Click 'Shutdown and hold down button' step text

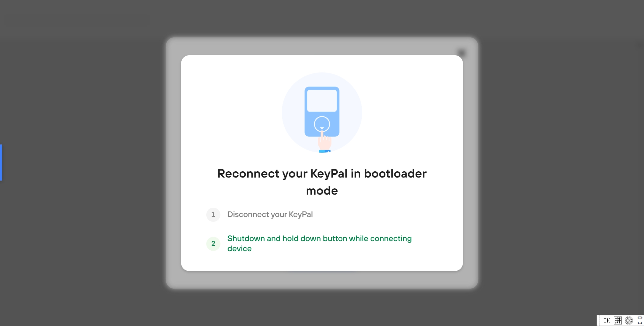tap(319, 243)
